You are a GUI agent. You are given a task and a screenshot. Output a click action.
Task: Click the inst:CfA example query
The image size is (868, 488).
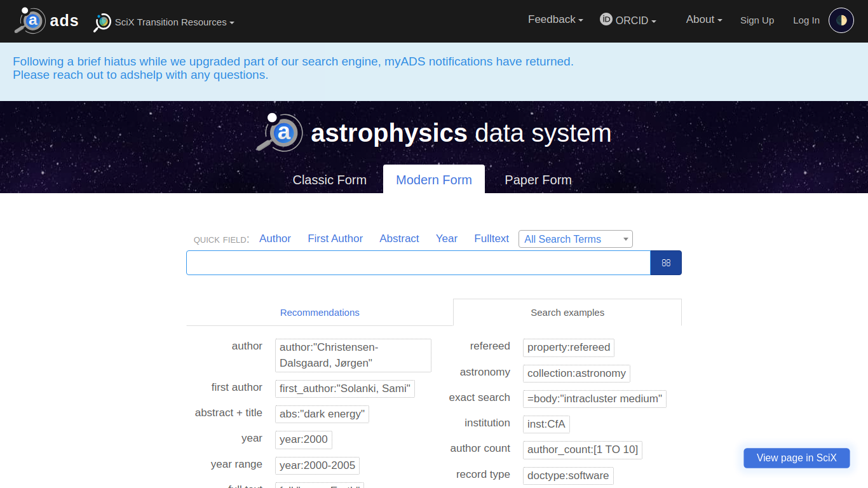546,424
